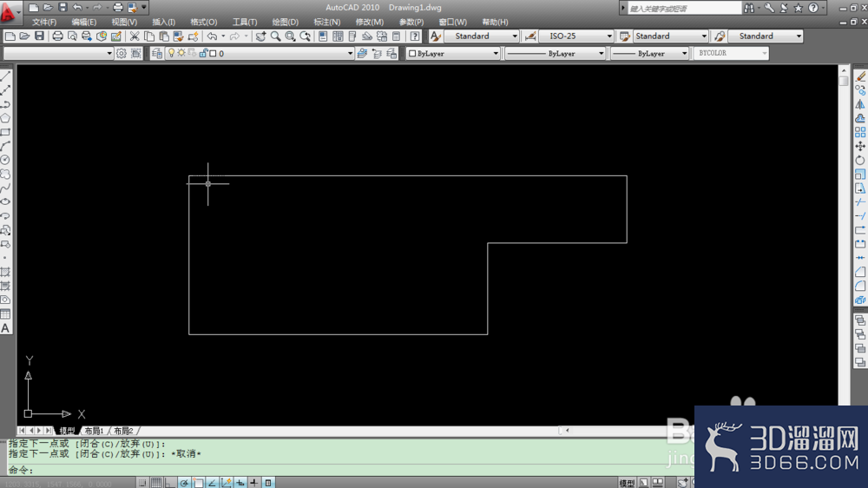Open the Layer Properties Manager icon
The image size is (868, 488).
pyautogui.click(x=157, y=53)
